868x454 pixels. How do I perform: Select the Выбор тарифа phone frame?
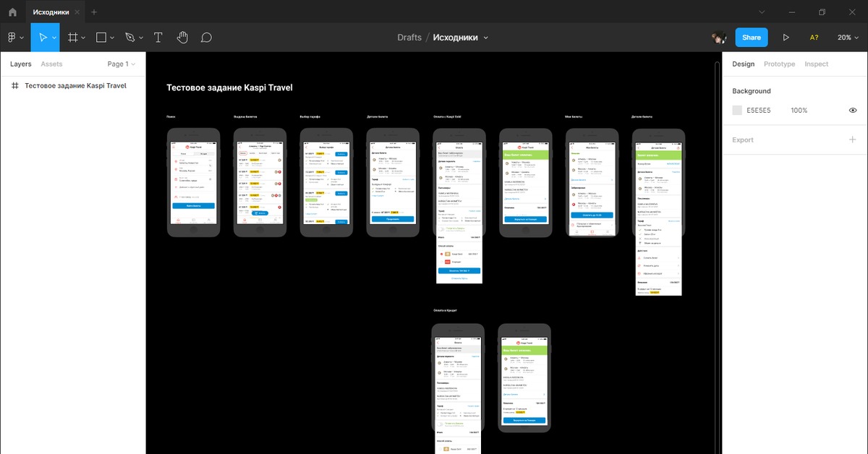point(326,182)
